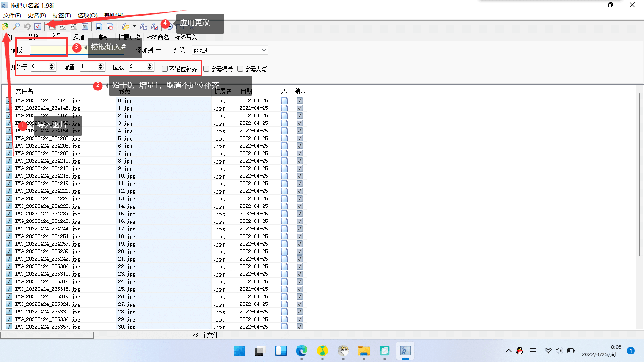This screenshot has height=362, width=644.
Task: Sort list by 文件名 column header
Action: (25, 91)
